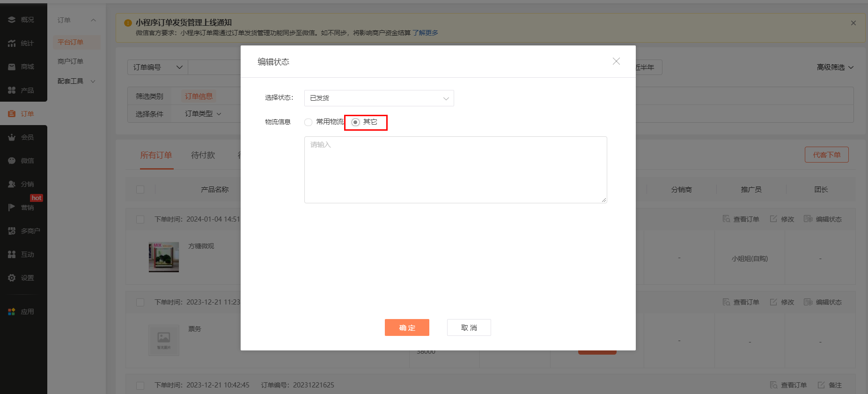Viewport: 868px width, 394px height.
Task: Close the 编辑状态 dialog
Action: click(616, 61)
